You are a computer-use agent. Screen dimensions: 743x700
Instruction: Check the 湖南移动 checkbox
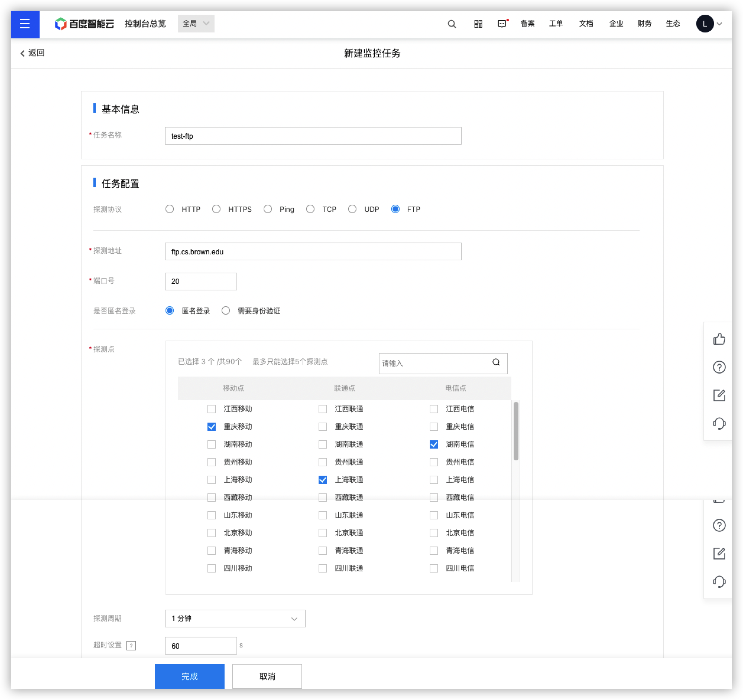coord(211,444)
